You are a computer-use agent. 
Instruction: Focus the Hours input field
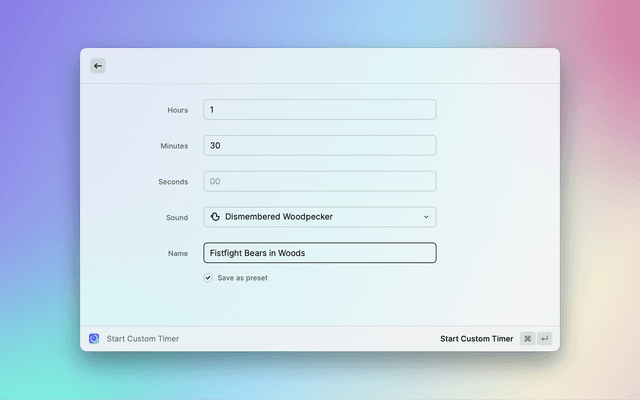319,109
